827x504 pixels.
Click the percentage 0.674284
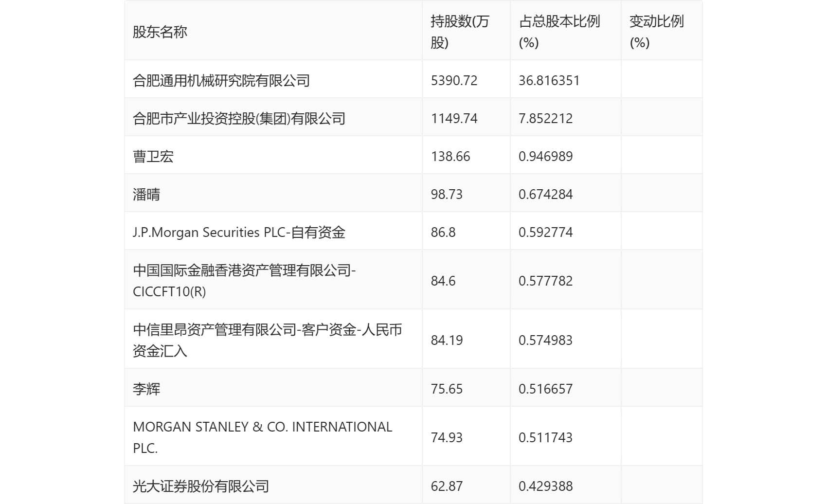(546, 194)
